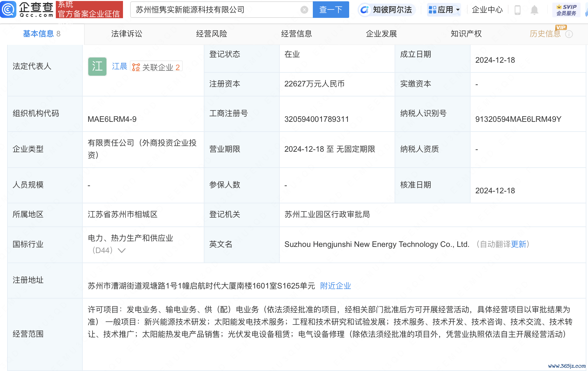Select the 营业期限 value text
The width and height of the screenshot is (588, 371).
point(330,149)
